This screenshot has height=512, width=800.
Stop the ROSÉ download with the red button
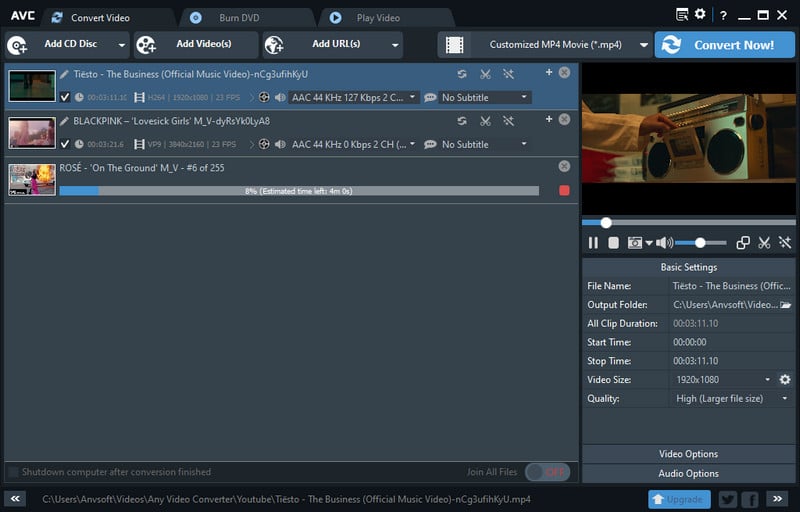(x=564, y=191)
